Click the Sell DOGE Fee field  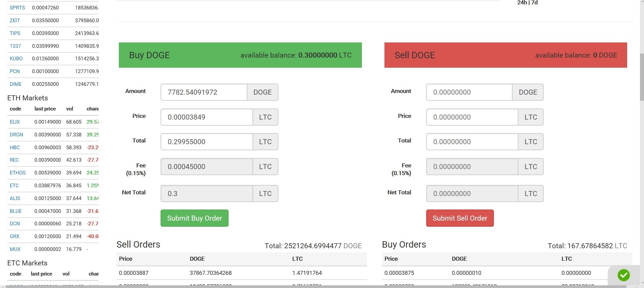(472, 166)
